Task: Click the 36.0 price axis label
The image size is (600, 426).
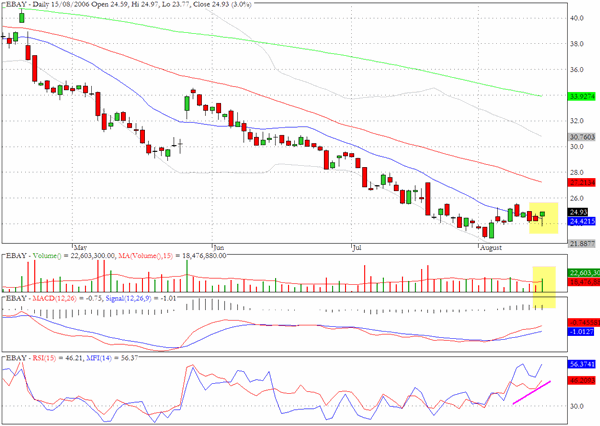Action: coord(576,70)
